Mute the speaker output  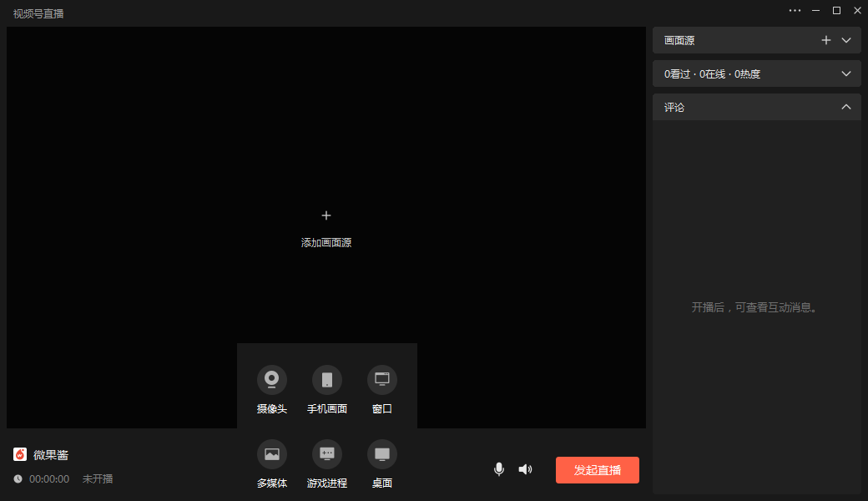pos(525,469)
